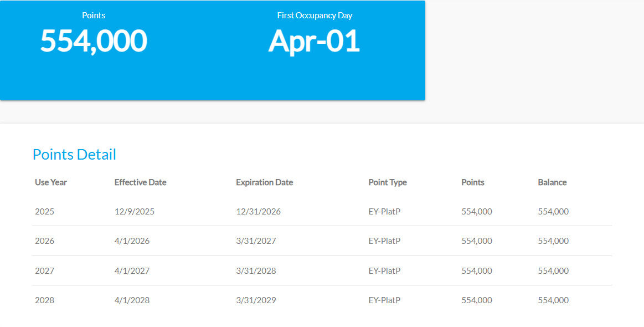Click the Balance column header
The width and height of the screenshot is (644, 327).
click(553, 182)
